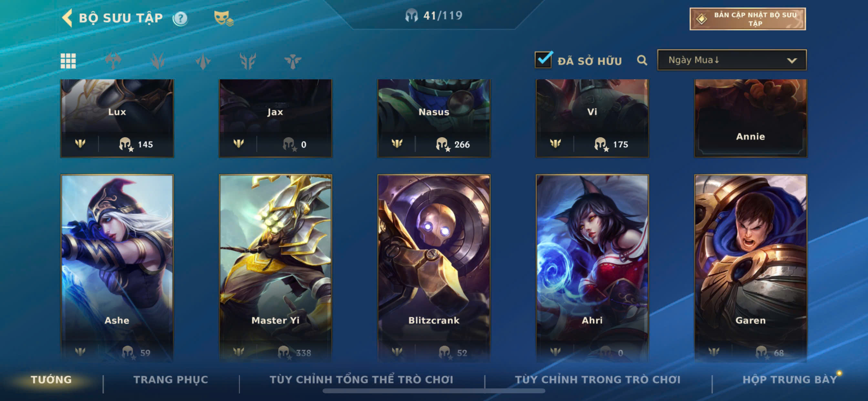Image resolution: width=868 pixels, height=401 pixels.
Task: Switch to the Trang Phục tab
Action: point(171,380)
